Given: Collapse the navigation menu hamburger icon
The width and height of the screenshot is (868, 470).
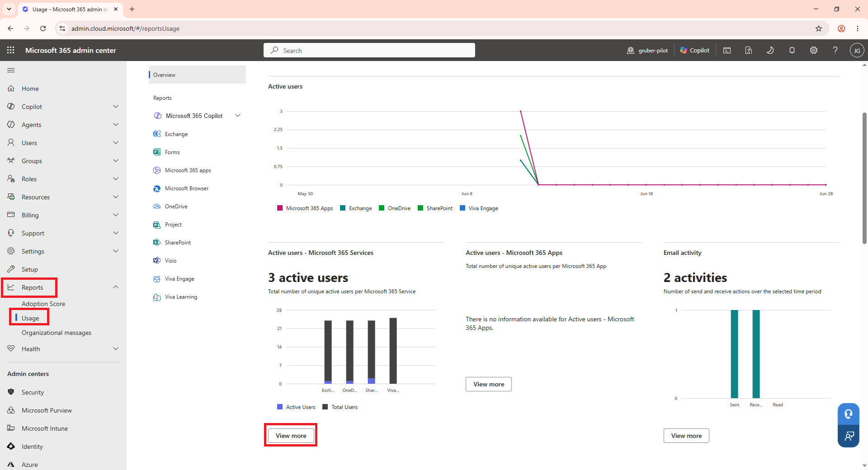Looking at the screenshot, I should tap(11, 70).
